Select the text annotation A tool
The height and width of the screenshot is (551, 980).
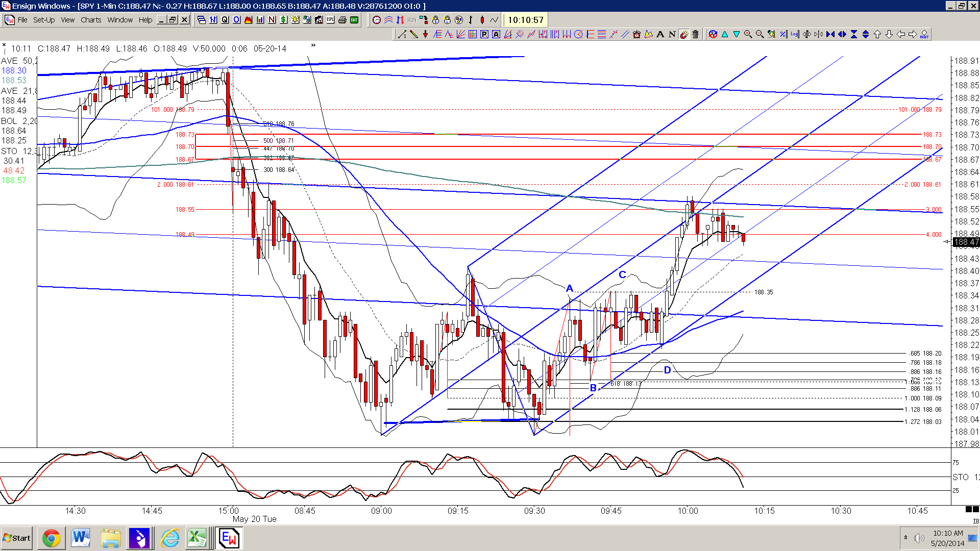click(x=660, y=34)
